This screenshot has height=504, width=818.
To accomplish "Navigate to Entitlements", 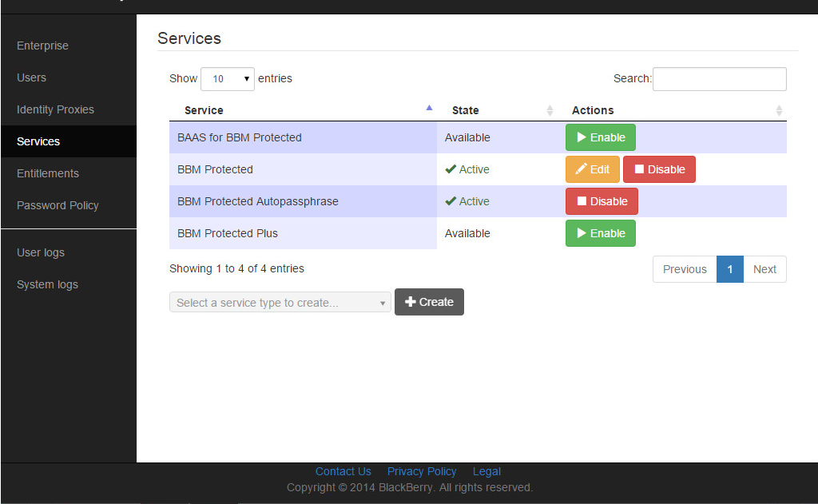I will pos(48,173).
